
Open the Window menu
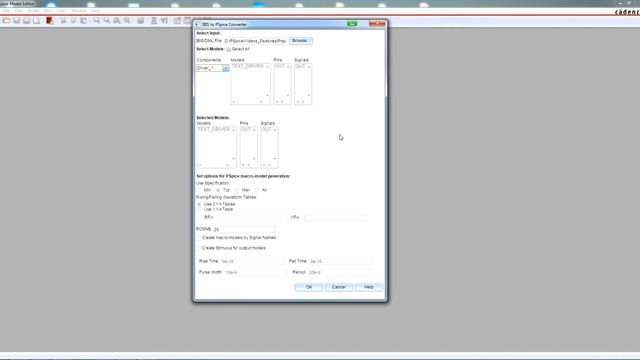(x=79, y=11)
